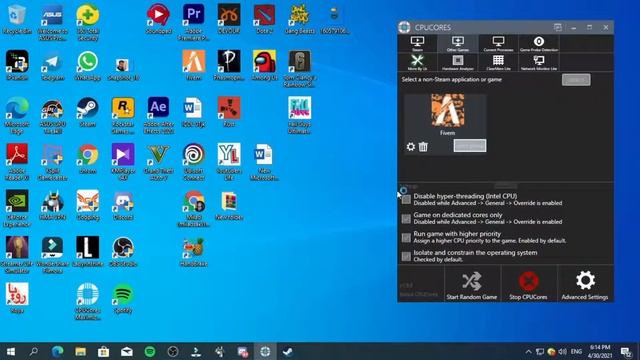Select Rainbow Six Siege desktop icon
This screenshot has width=640, height=360.
(x=300, y=69)
